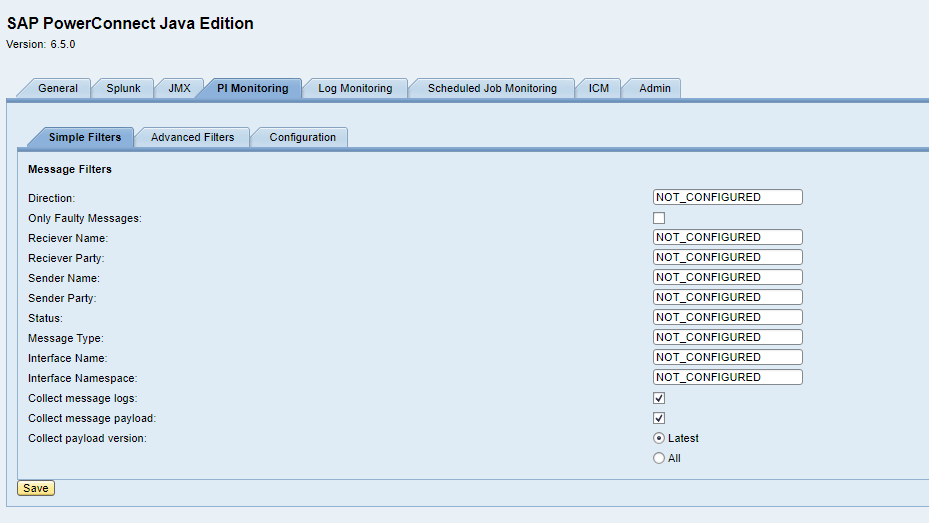929x523 pixels.
Task: Select the Latest payload version option
Action: 659,438
